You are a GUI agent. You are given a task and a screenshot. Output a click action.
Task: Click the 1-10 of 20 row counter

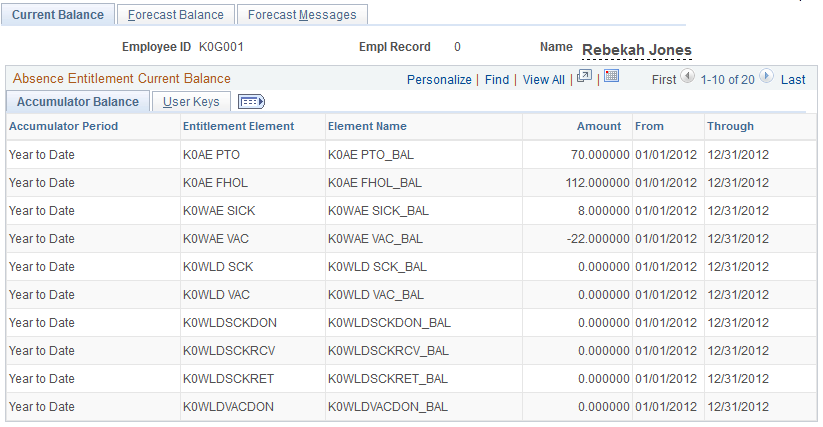pyautogui.click(x=727, y=80)
